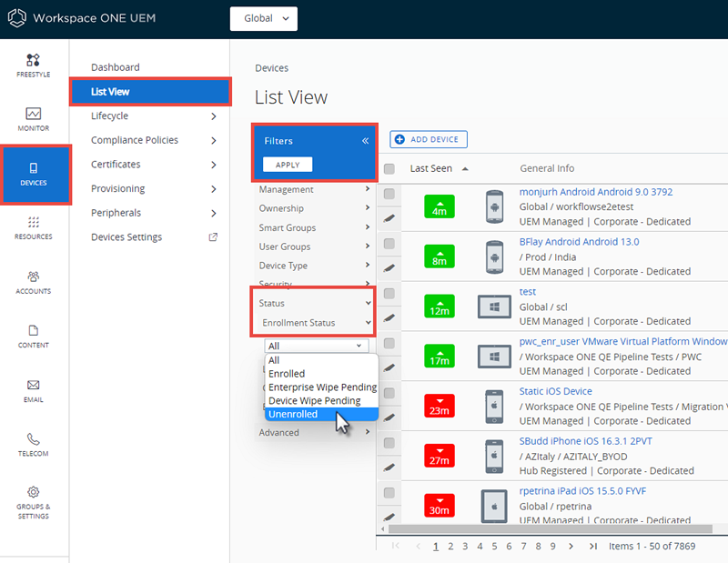Open the monjurh Android Android 9.0 3792 link
The width and height of the screenshot is (728, 563).
[596, 192]
